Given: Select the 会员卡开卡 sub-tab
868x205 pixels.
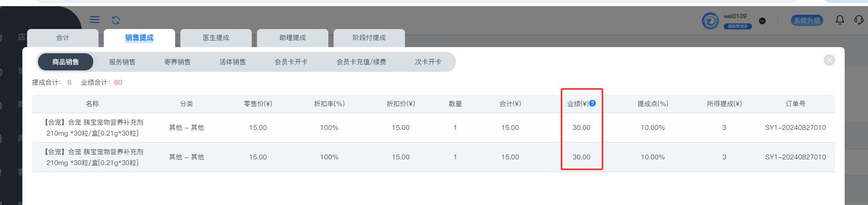Looking at the screenshot, I should tap(291, 62).
